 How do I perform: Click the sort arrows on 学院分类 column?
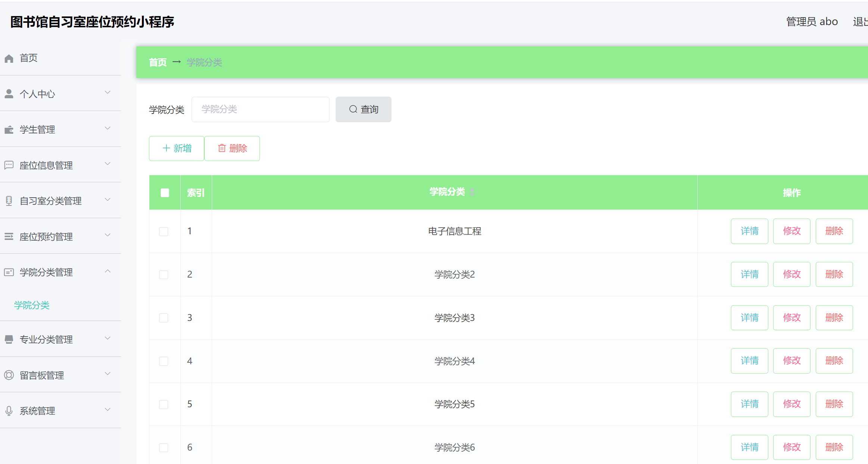pyautogui.click(x=472, y=192)
